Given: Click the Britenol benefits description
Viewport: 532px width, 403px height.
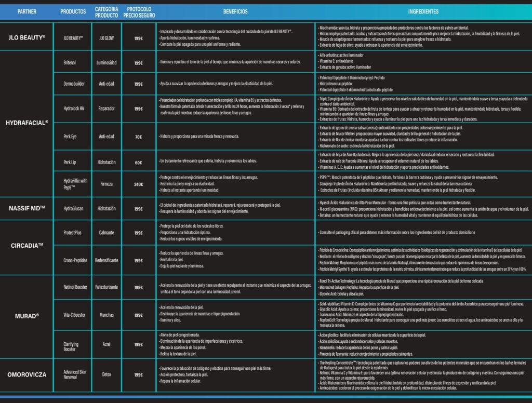Looking at the screenshot, I should 230,62.
